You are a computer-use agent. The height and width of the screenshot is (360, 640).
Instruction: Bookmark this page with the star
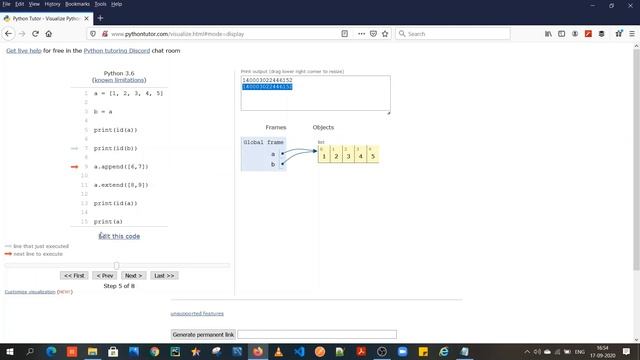click(385, 34)
